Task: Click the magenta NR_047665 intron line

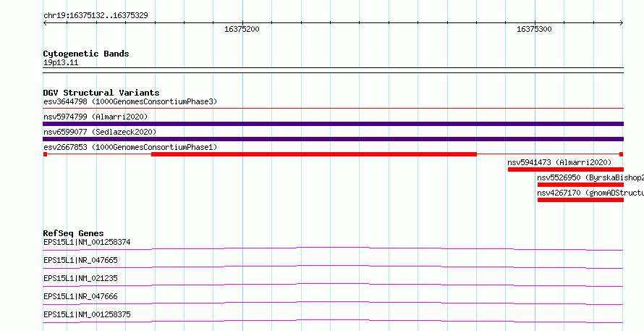Action: pos(333,267)
